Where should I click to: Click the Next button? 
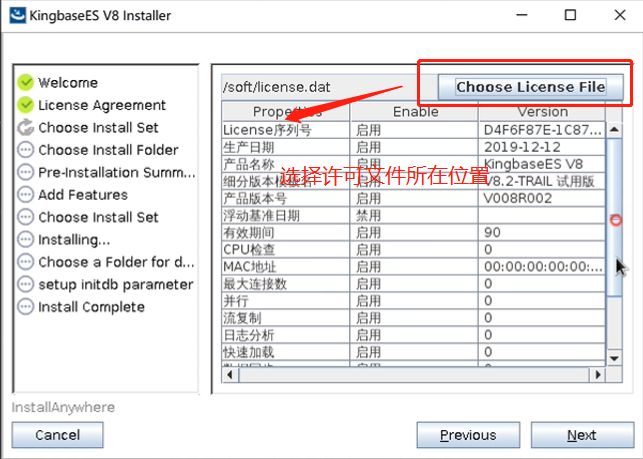click(x=582, y=435)
